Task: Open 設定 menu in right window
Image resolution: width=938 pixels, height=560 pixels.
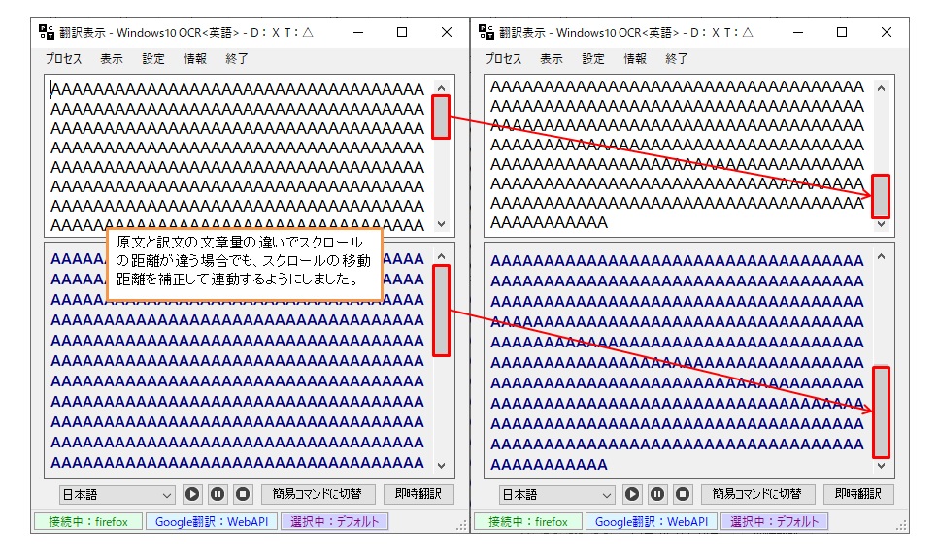Action: point(593,58)
